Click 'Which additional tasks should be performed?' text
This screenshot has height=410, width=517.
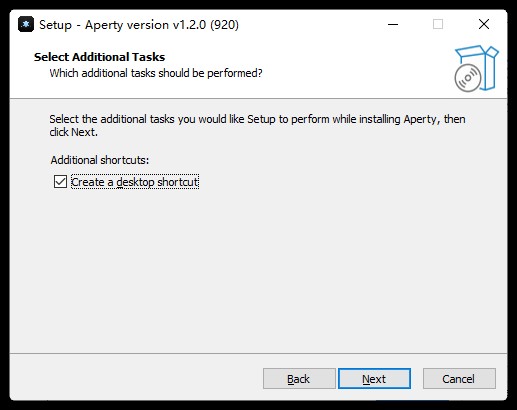(x=156, y=73)
